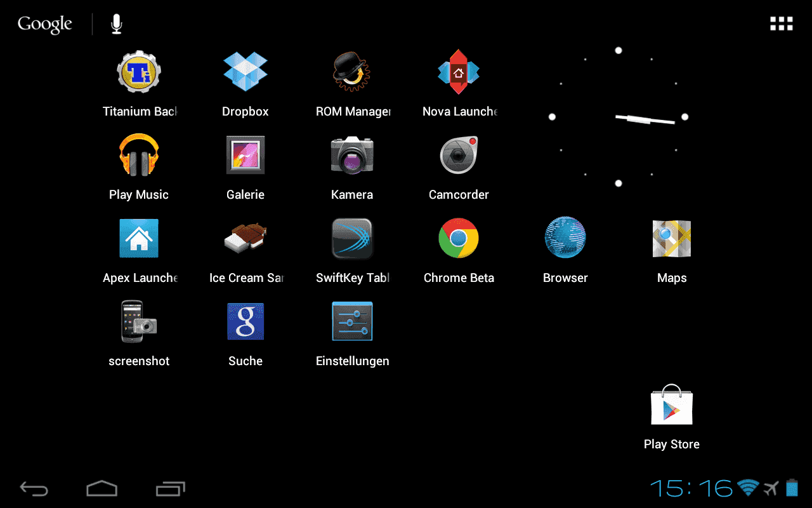Tap the 15:16 status bar clock
This screenshot has width=812, height=508.
[691, 488]
